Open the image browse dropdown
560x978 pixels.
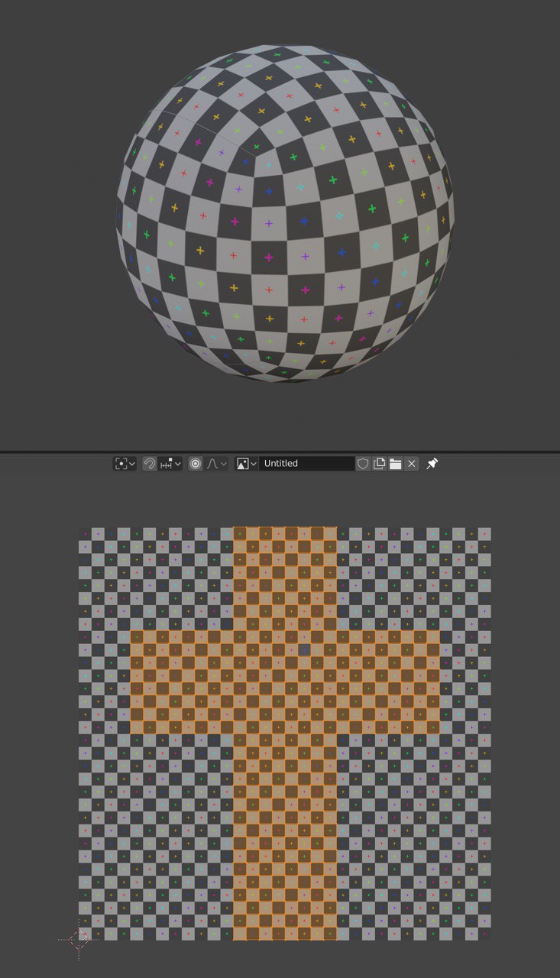[246, 464]
